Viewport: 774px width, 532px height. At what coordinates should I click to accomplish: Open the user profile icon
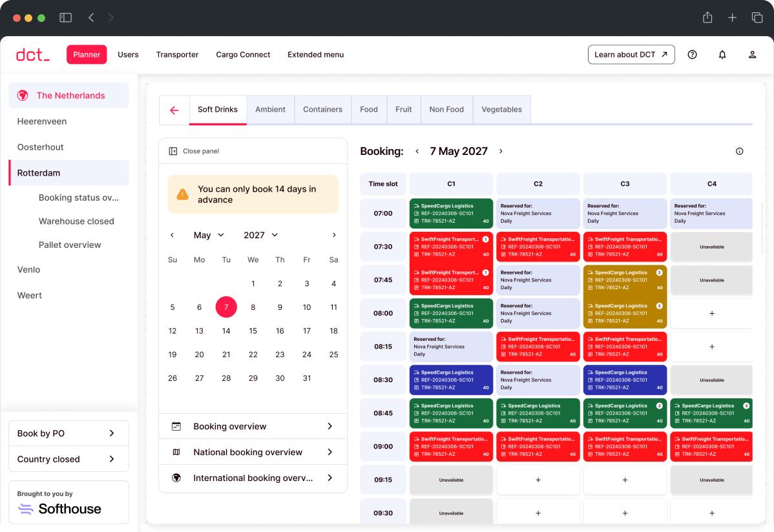pyautogui.click(x=752, y=54)
